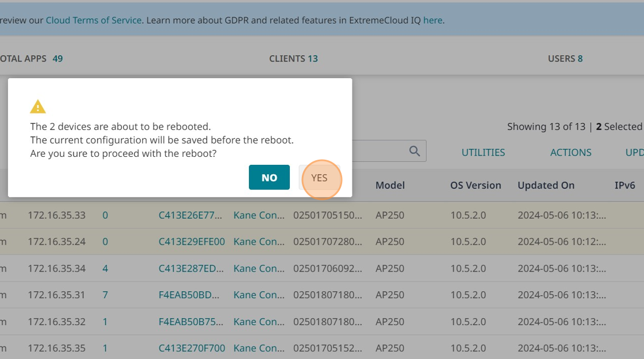Open client count 4 for 172.16.35.34

click(x=105, y=268)
